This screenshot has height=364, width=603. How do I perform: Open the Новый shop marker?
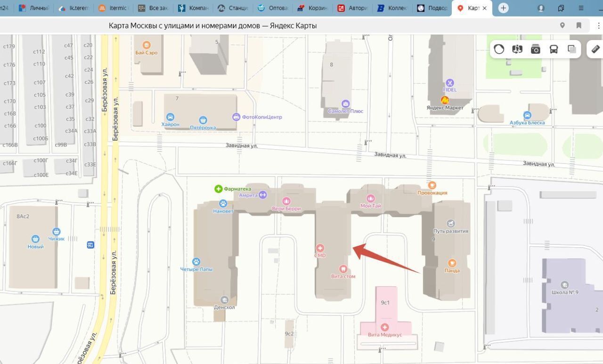[35, 239]
